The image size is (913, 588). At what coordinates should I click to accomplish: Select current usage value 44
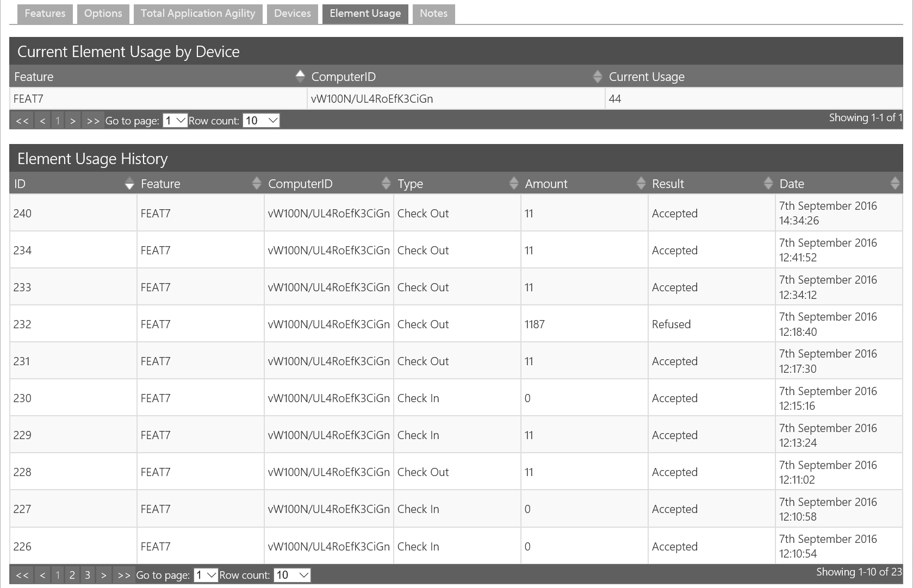click(615, 99)
